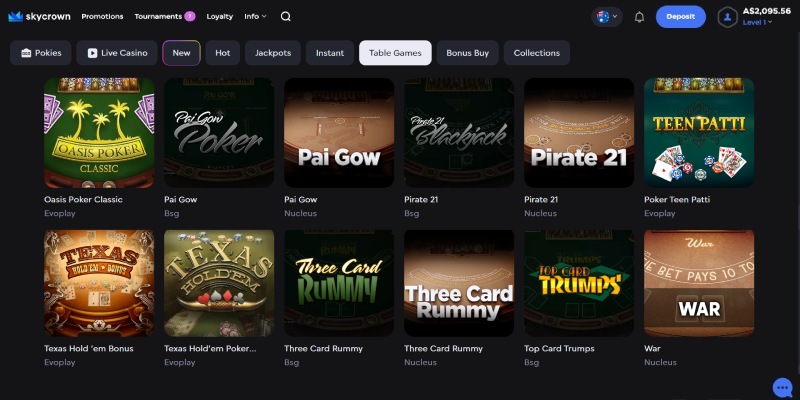The height and width of the screenshot is (400, 800).
Task: Click Evoplay under Oasis Poker Classic
Action: click(x=60, y=213)
